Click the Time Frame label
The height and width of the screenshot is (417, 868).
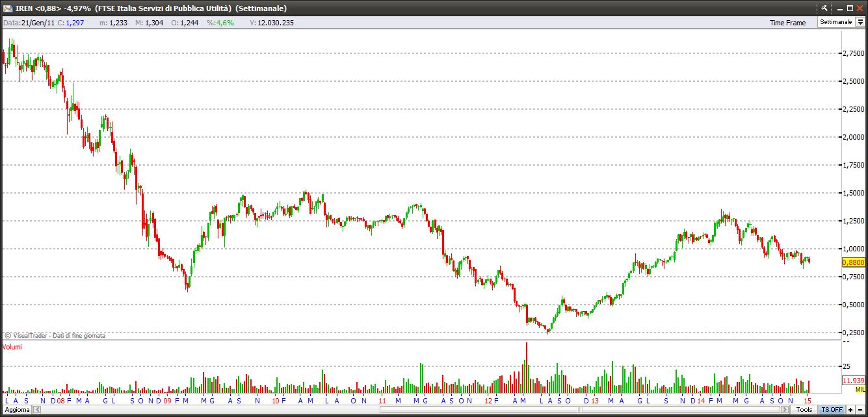point(787,23)
